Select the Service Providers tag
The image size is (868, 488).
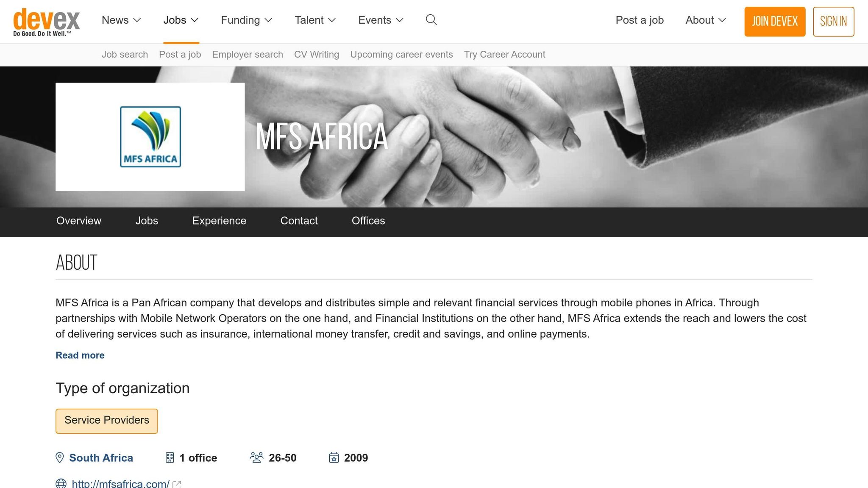(107, 421)
